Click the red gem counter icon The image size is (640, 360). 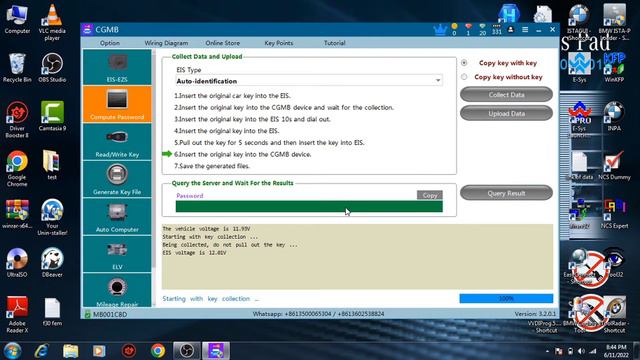point(468,29)
